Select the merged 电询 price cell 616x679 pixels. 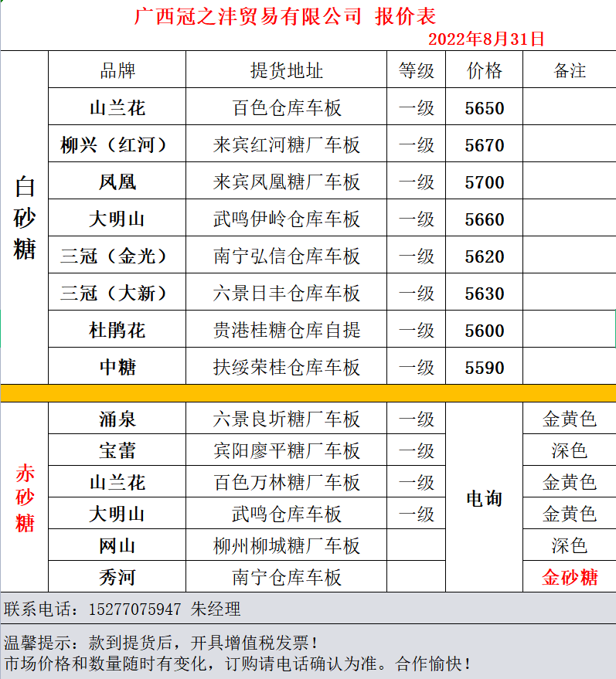coord(485,498)
